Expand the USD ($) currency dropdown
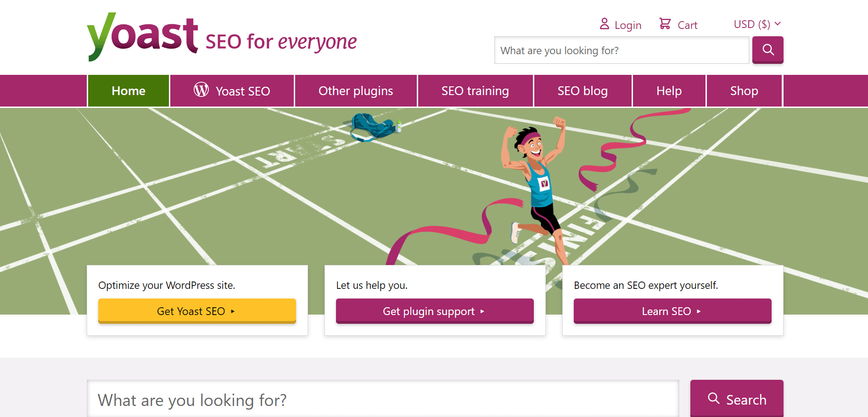Screen dimensions: 868x417 [756, 24]
